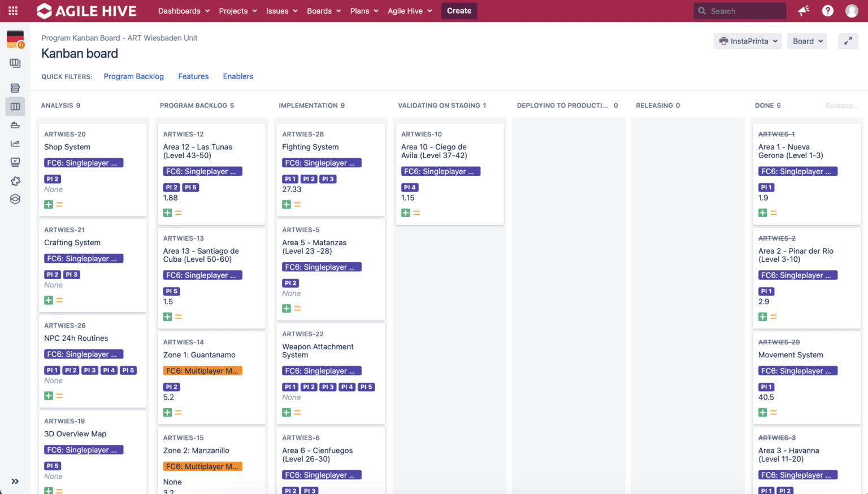868x494 pixels.
Task: Open the user profile avatar
Action: 852,11
